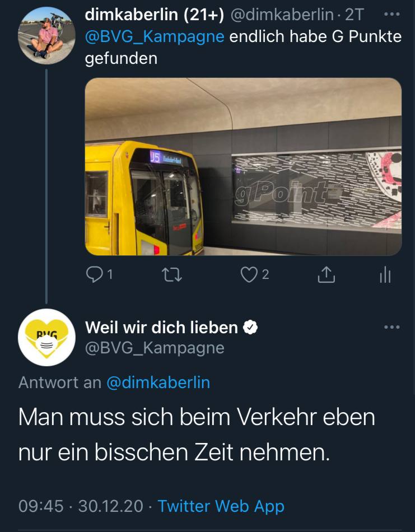Open the share icon under the photo
The image size is (415, 532).
click(x=326, y=274)
